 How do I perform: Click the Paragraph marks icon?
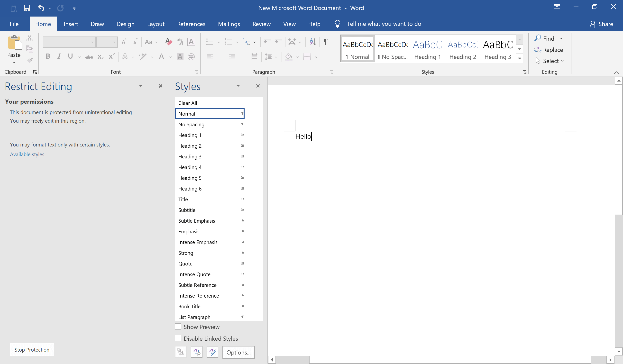(x=326, y=41)
